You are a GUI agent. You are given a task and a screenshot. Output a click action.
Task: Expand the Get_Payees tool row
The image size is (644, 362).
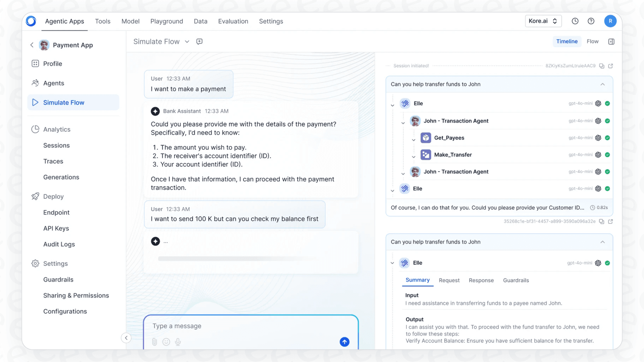414,139
